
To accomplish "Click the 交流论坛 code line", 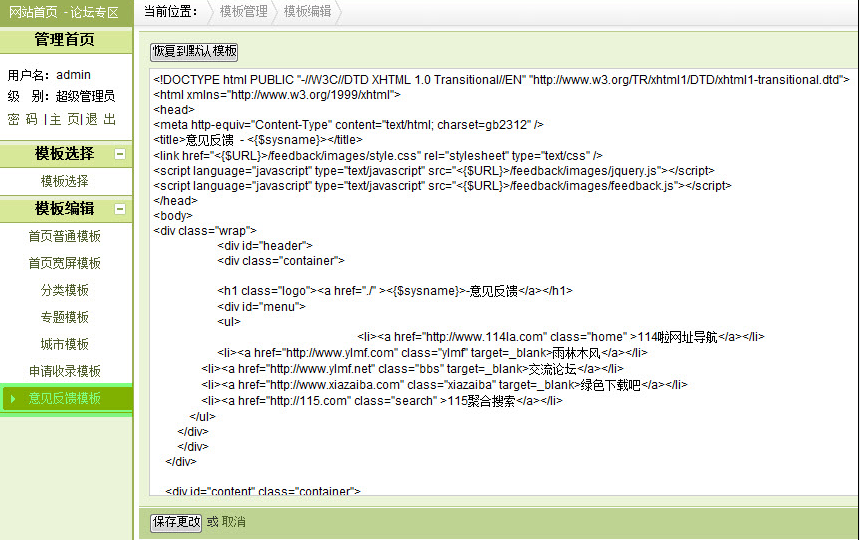I will pos(412,368).
